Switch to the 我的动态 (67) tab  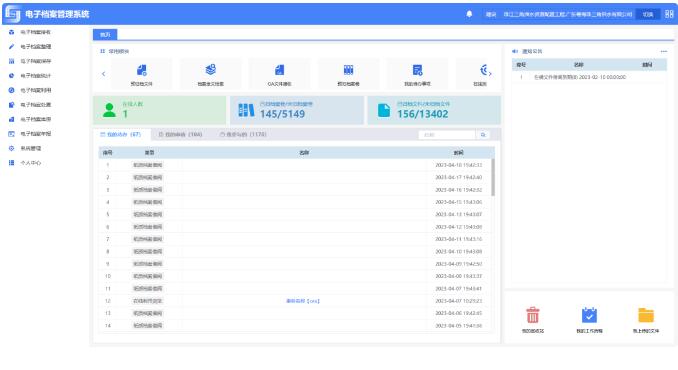click(121, 134)
